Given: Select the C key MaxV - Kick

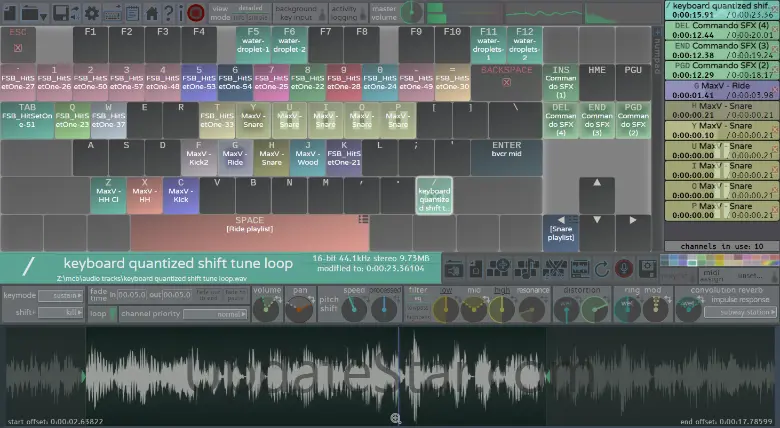Looking at the screenshot, I should coord(181,196).
